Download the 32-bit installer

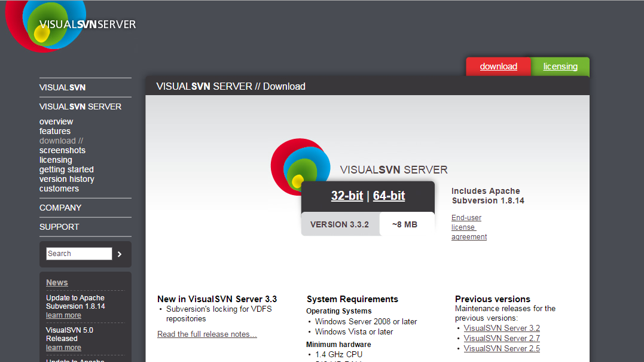tap(347, 196)
